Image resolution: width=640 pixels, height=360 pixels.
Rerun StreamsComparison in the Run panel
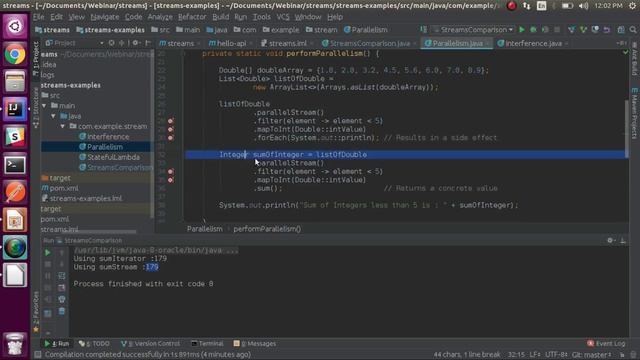47,253
